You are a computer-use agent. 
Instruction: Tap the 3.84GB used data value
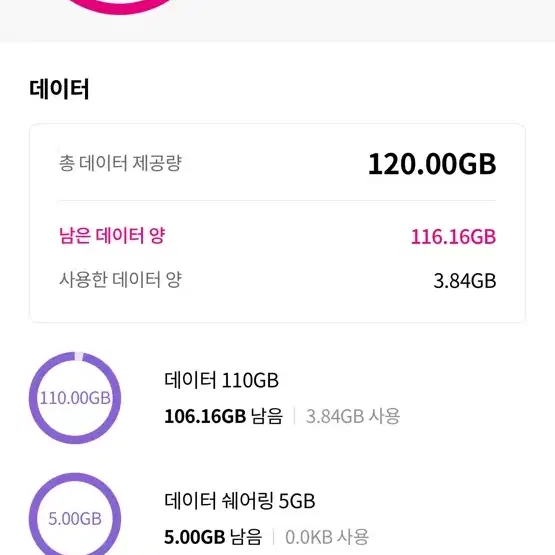pyautogui.click(x=465, y=281)
